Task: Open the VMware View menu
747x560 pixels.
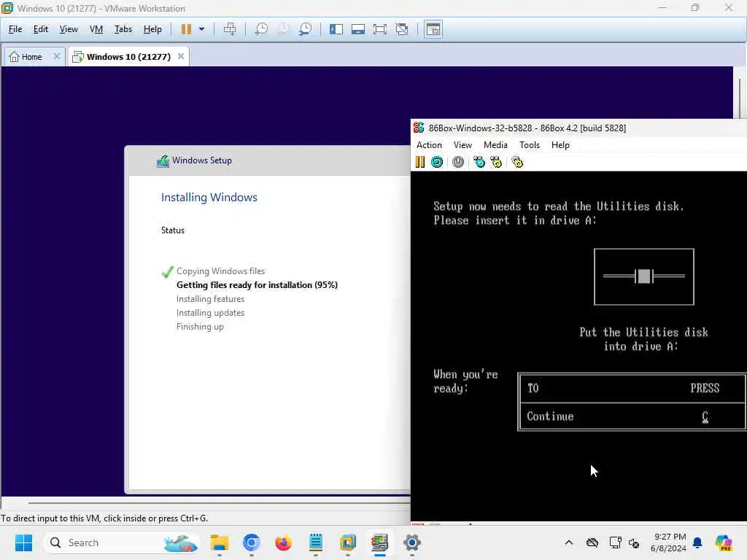Action: click(x=69, y=29)
